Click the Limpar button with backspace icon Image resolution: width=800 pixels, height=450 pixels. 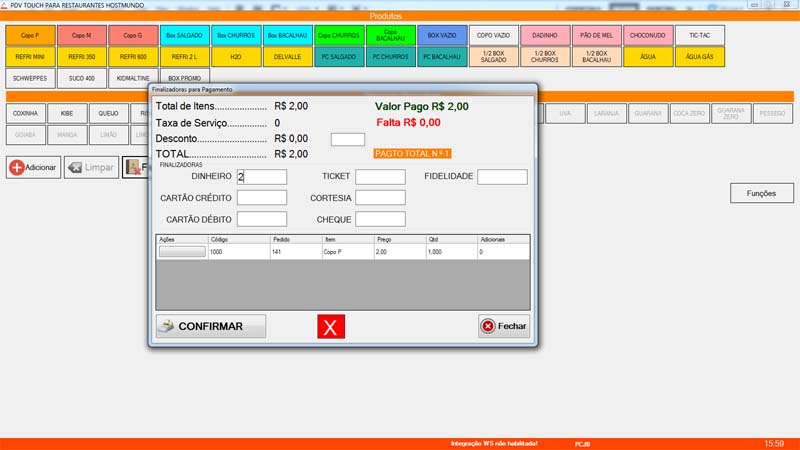(x=91, y=167)
